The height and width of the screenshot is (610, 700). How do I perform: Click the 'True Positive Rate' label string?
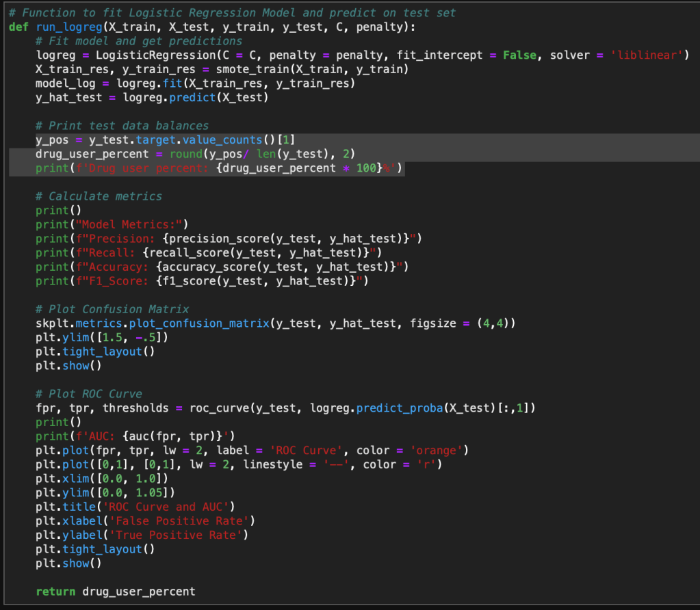pos(178,535)
